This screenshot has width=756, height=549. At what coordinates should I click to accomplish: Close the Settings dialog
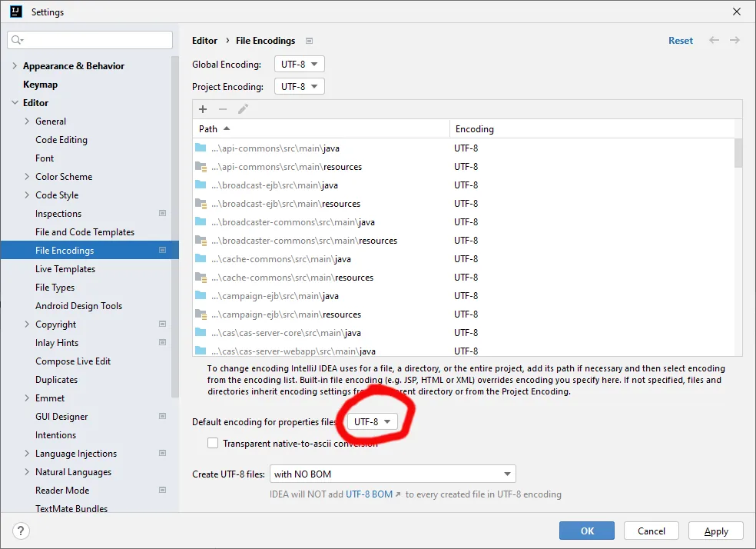[x=736, y=12]
